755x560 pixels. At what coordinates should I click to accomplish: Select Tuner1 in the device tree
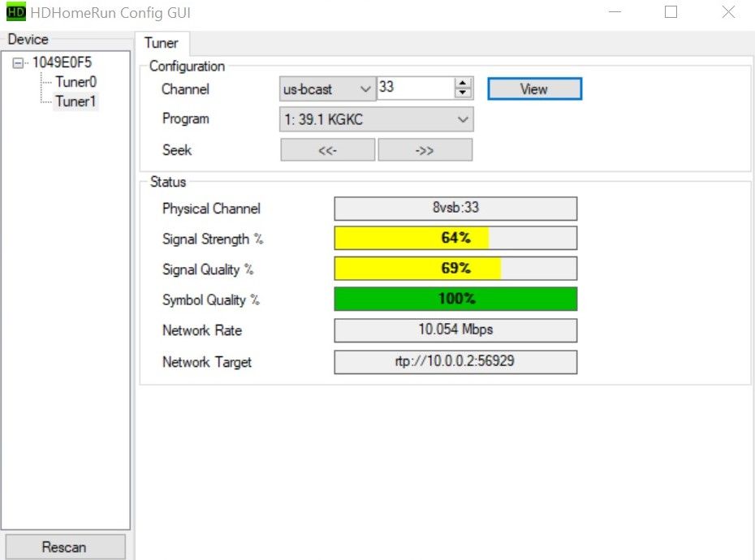tap(75, 101)
